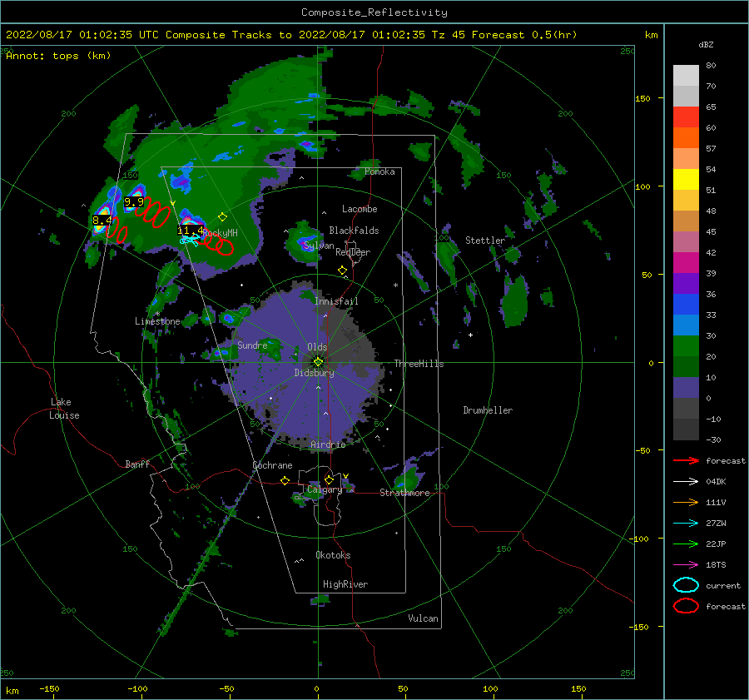
Task: Select the storm top label 8.4
Action: click(x=102, y=221)
